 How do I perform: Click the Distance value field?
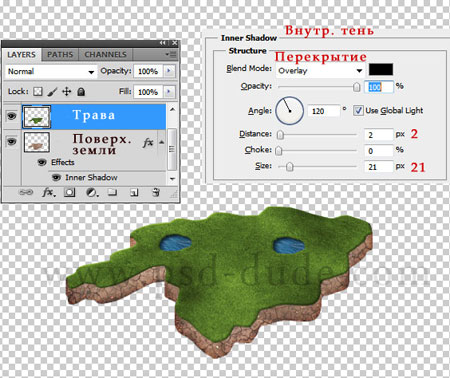click(x=379, y=135)
